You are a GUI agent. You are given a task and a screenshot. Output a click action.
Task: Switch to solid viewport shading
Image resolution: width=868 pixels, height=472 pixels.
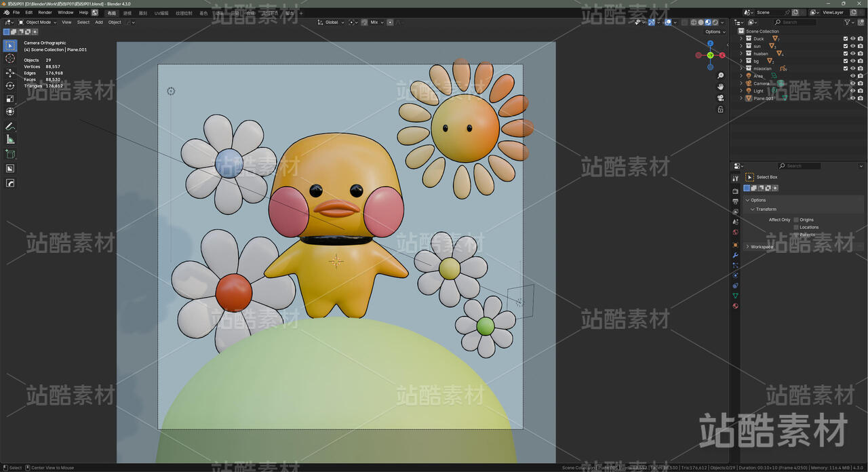click(701, 22)
